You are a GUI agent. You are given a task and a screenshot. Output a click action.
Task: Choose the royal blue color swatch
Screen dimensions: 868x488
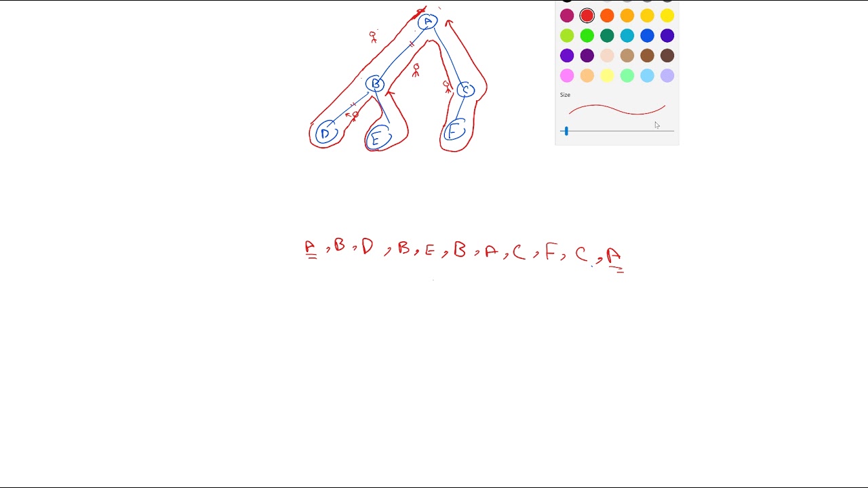(648, 35)
